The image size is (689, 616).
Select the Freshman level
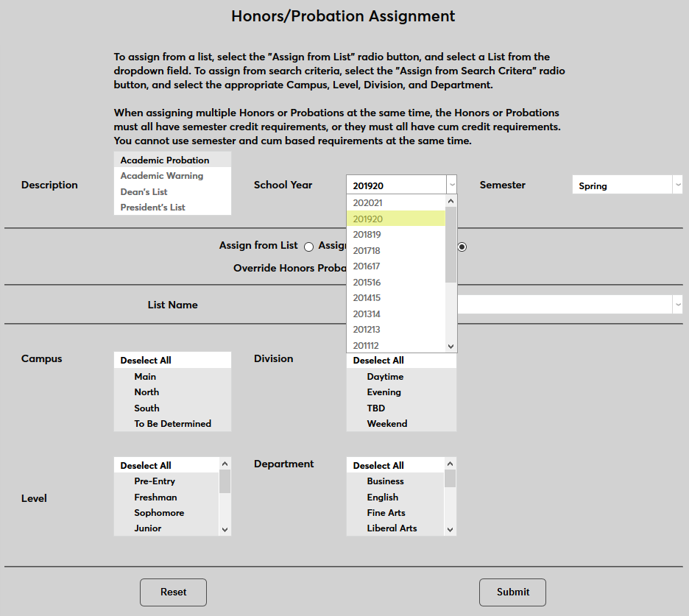155,497
